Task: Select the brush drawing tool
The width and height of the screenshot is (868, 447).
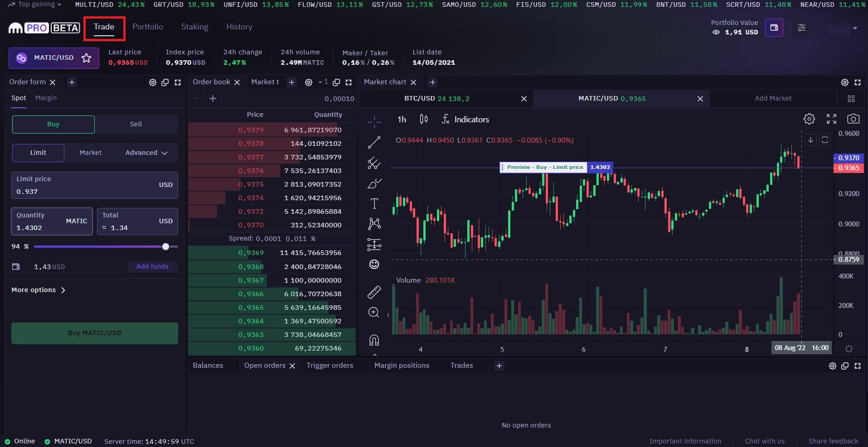Action: (374, 183)
